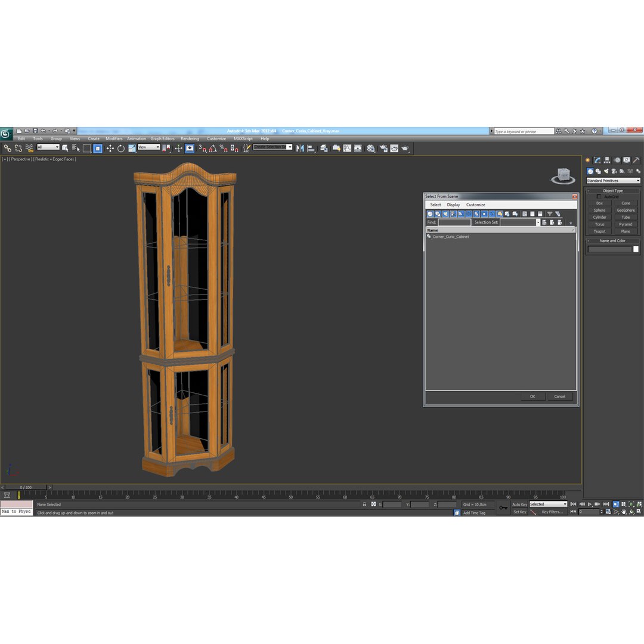Open the Display menu in Select From Scene
The width and height of the screenshot is (644, 644).
point(453,205)
